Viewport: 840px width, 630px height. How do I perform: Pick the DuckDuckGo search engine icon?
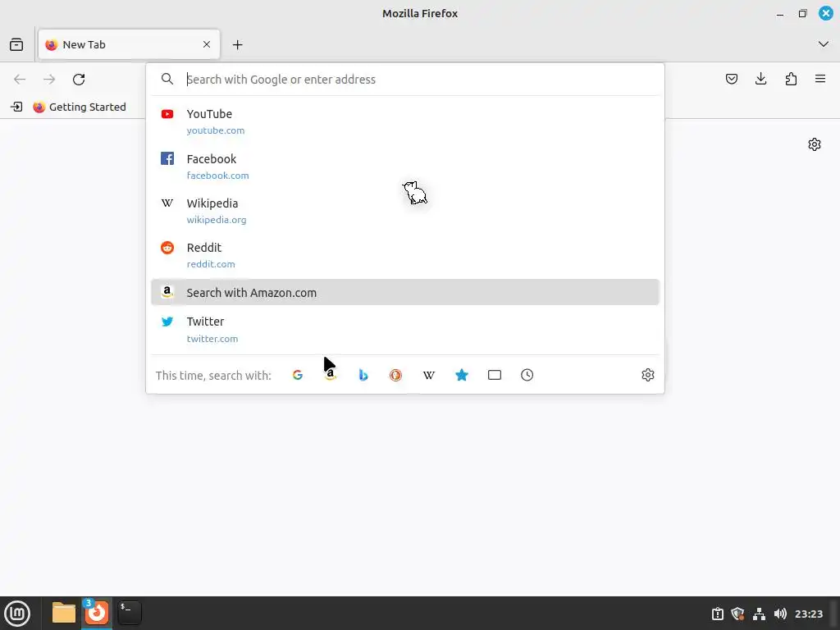396,375
